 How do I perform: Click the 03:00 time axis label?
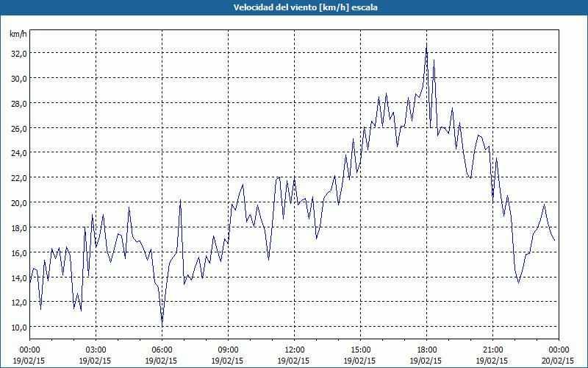[x=96, y=350]
